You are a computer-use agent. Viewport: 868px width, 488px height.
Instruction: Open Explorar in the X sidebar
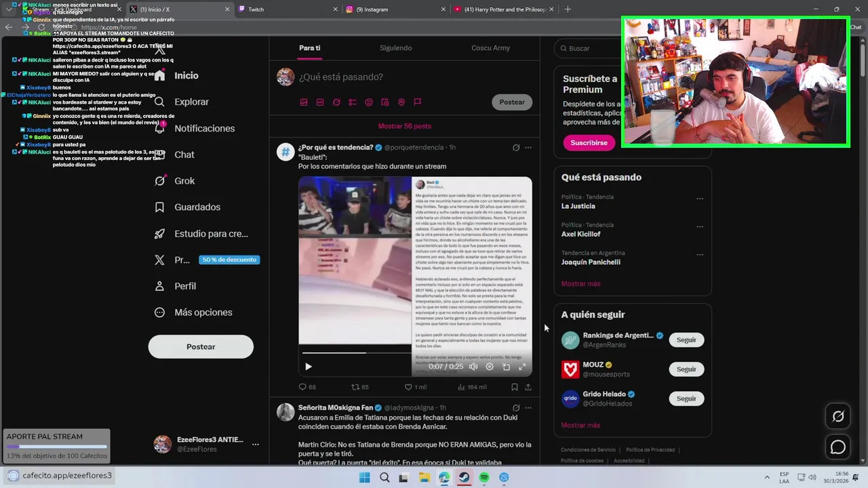click(x=182, y=102)
